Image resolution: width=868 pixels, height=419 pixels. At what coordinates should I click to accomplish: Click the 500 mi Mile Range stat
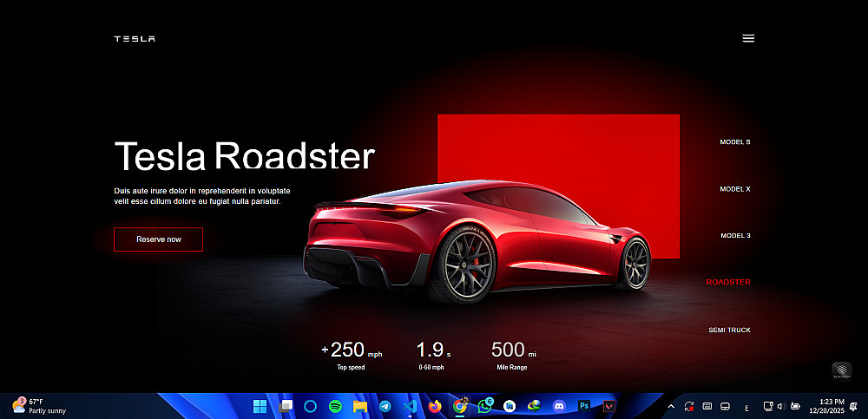coord(513,356)
